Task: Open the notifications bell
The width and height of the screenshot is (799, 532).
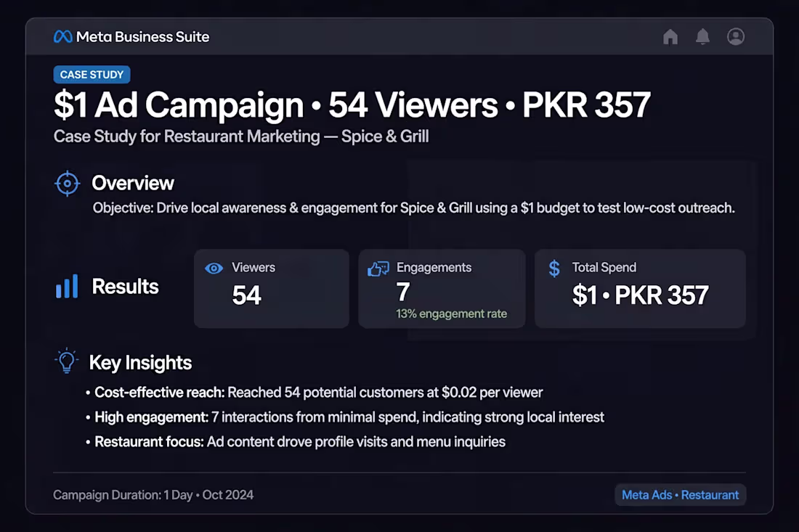Action: point(702,37)
